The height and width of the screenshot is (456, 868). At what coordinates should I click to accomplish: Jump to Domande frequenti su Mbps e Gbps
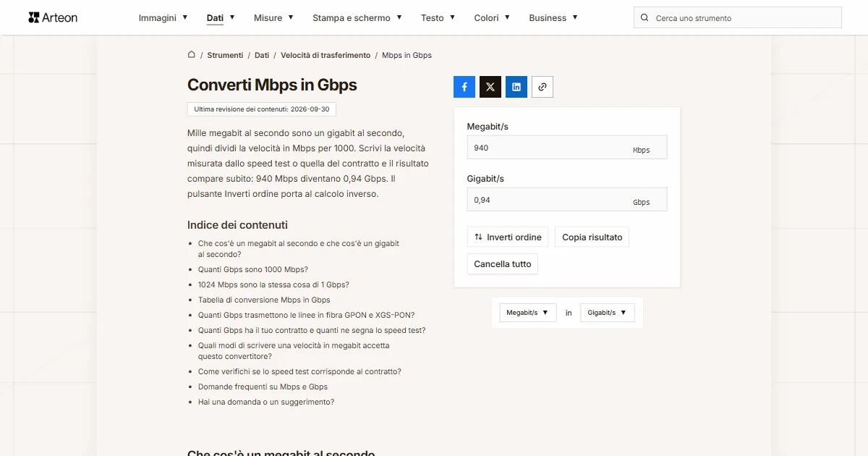click(x=263, y=387)
